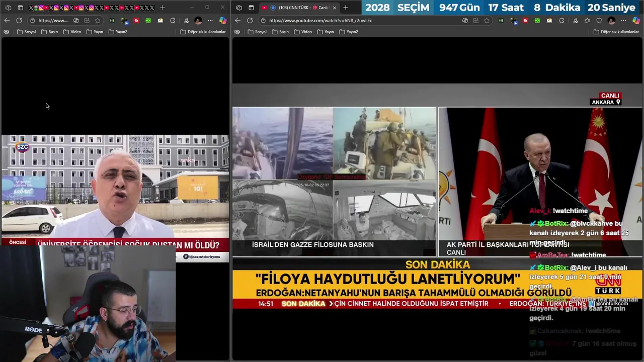Open Extensions puzzle icon in right browser

561,21
